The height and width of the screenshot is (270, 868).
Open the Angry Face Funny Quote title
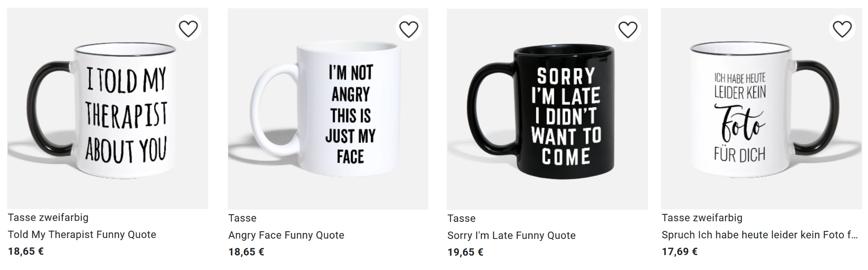(286, 235)
